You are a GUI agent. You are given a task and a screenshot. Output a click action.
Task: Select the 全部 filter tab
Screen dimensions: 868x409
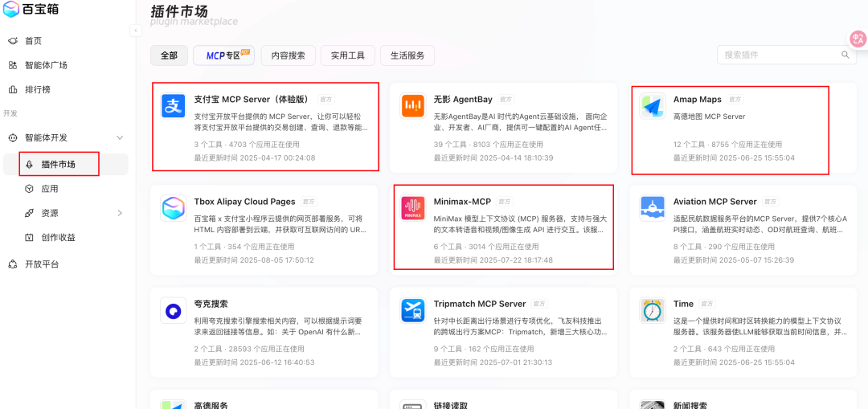pyautogui.click(x=169, y=55)
